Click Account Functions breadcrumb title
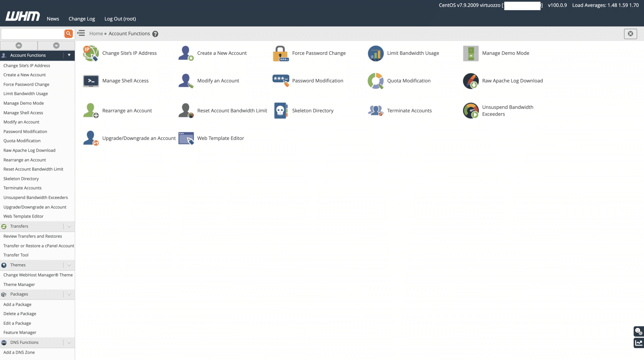The image size is (644, 360). [129, 33]
